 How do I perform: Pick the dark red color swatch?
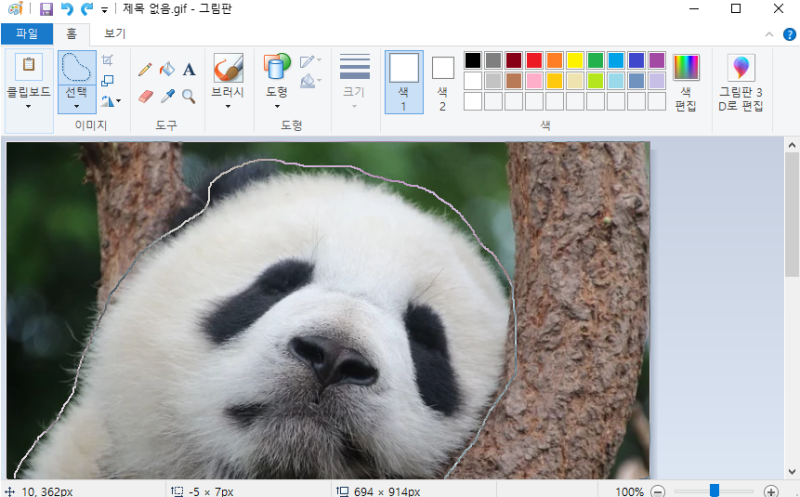pos(514,60)
